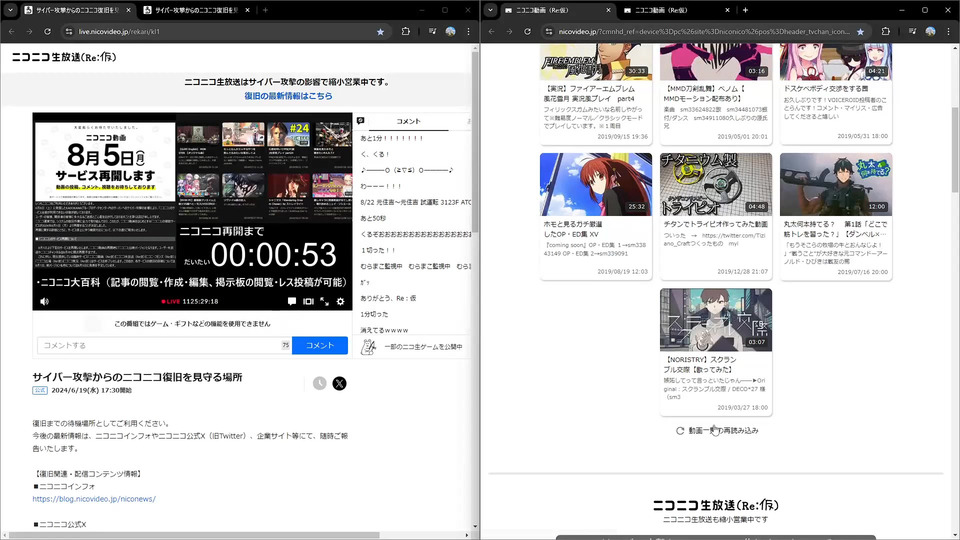Viewport: 960px width, 540px height.
Task: Open media control icon in left browser
Action: click(x=432, y=31)
